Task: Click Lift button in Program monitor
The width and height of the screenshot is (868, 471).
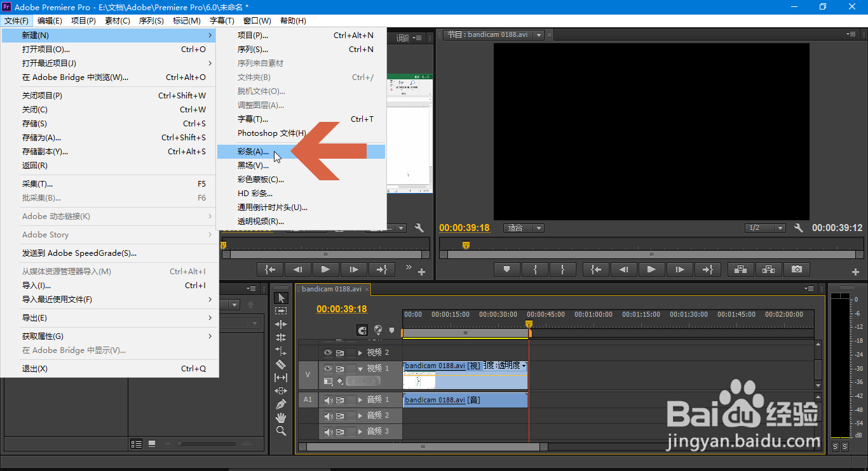Action: click(740, 269)
